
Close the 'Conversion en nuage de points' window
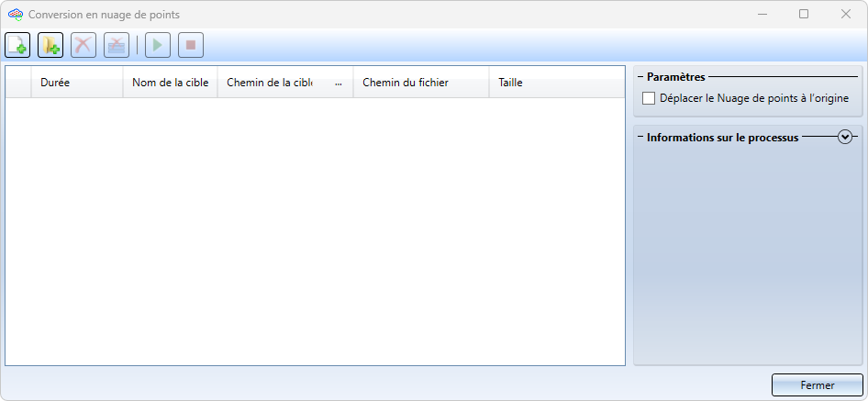pos(845,14)
